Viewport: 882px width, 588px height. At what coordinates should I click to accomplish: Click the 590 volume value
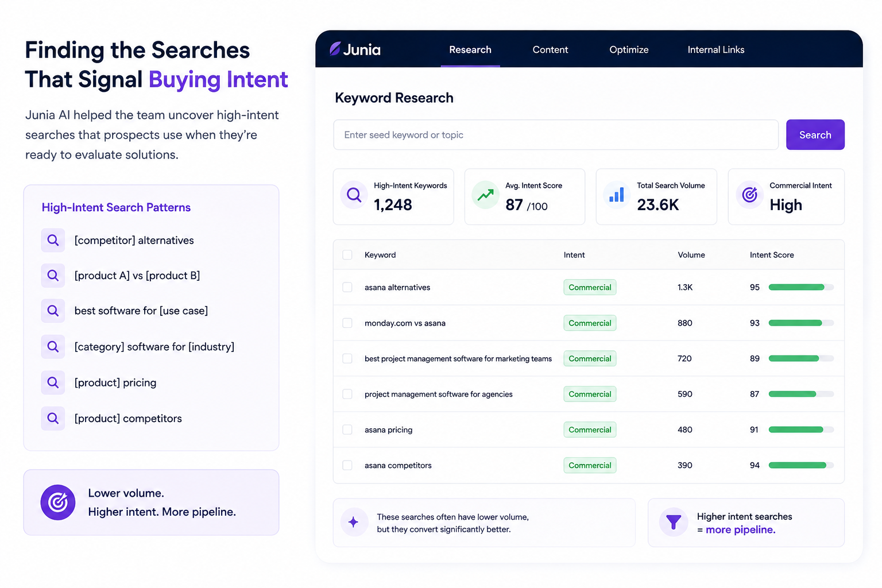685,394
